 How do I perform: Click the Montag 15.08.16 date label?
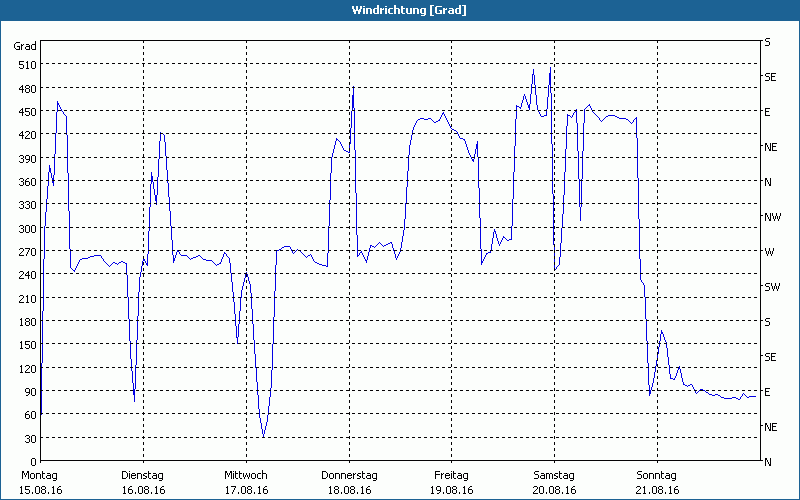40,482
